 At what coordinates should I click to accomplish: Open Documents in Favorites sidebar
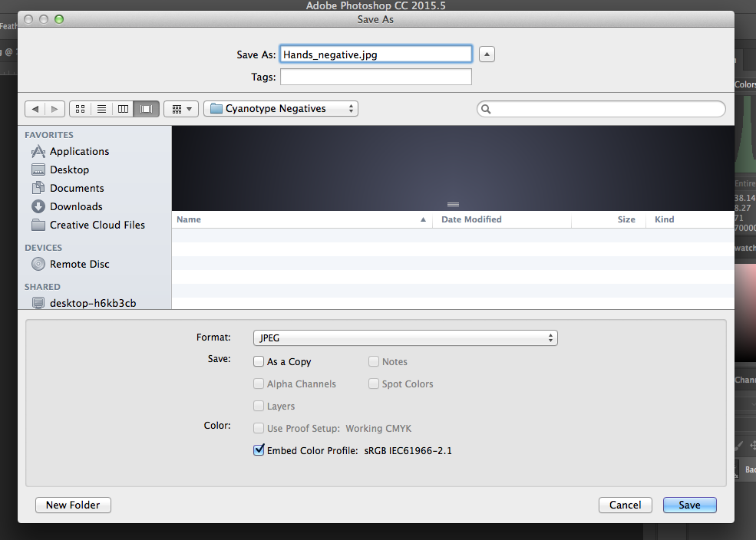point(68,188)
